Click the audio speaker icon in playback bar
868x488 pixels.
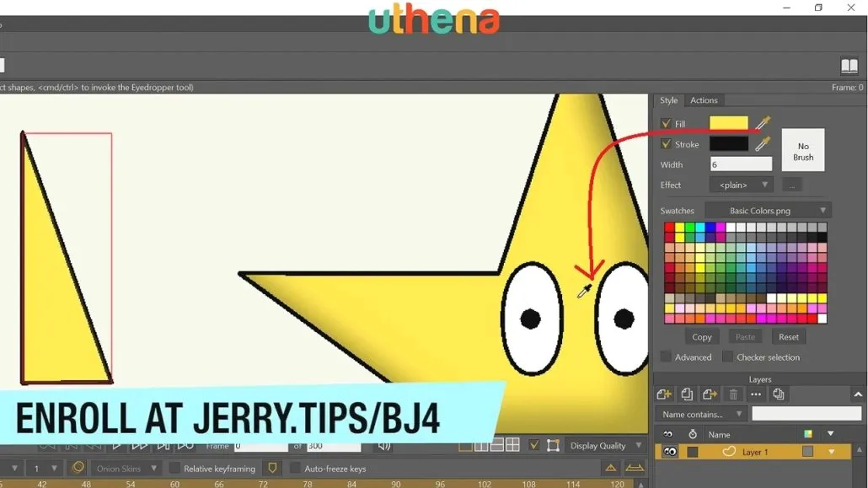coord(383,445)
